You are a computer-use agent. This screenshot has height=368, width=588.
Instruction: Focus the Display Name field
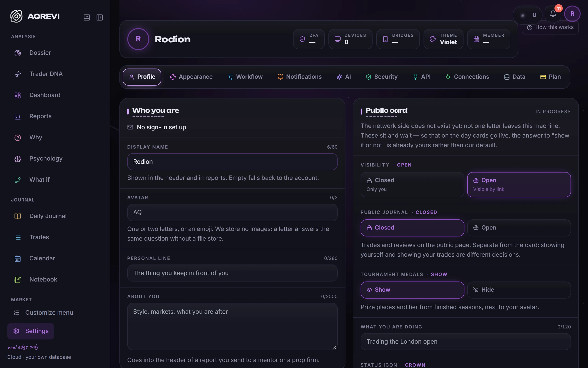[232, 162]
